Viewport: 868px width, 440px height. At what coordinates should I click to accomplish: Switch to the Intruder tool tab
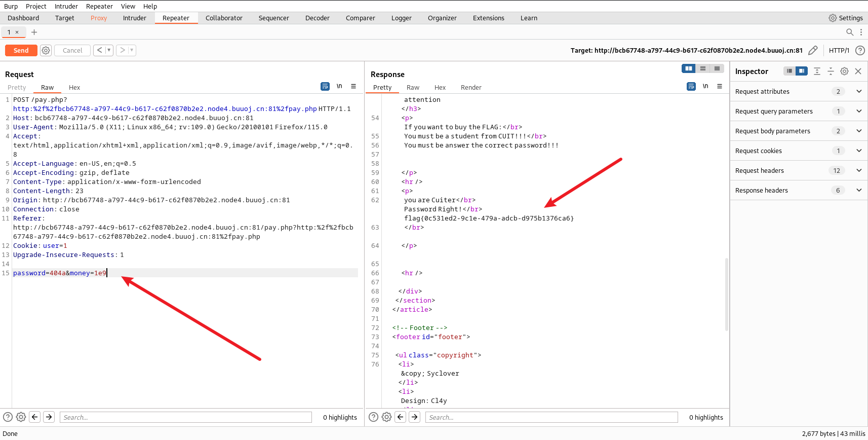tap(135, 18)
